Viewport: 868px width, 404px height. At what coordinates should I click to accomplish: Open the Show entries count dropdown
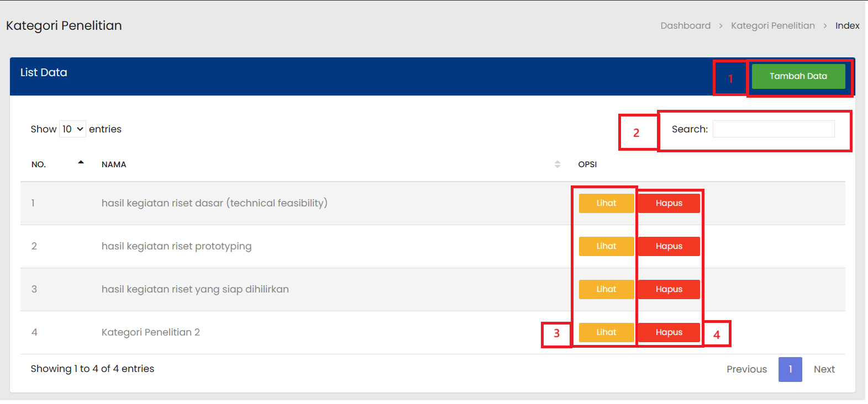tap(72, 129)
